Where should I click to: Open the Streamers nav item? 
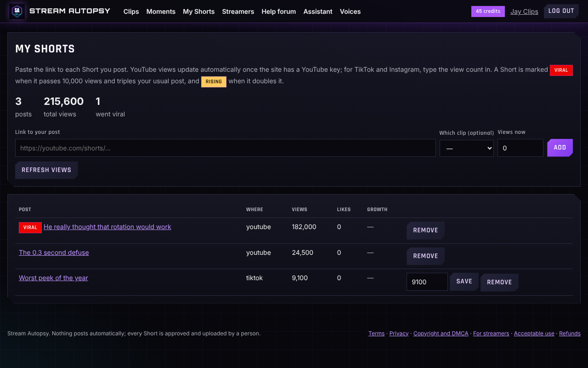pos(238,11)
